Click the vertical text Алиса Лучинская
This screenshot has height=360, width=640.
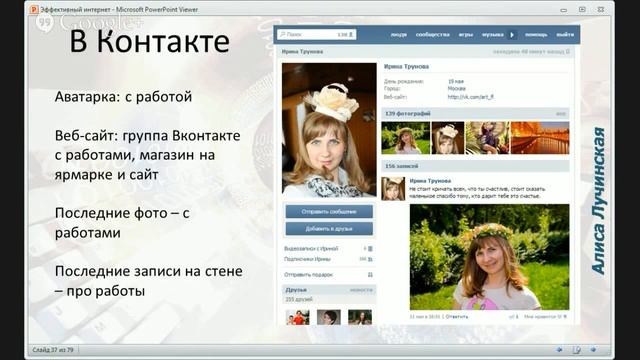[x=598, y=200]
